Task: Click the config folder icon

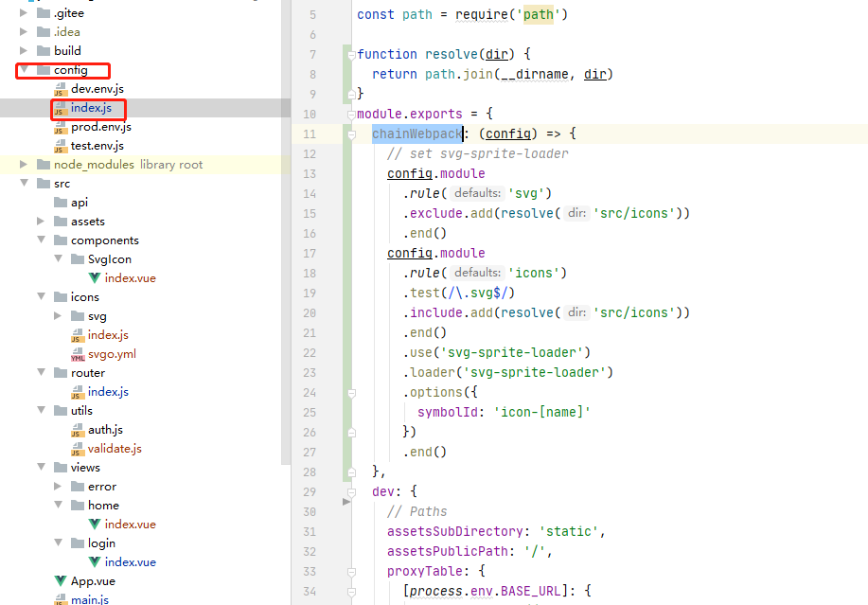Action: [44, 70]
